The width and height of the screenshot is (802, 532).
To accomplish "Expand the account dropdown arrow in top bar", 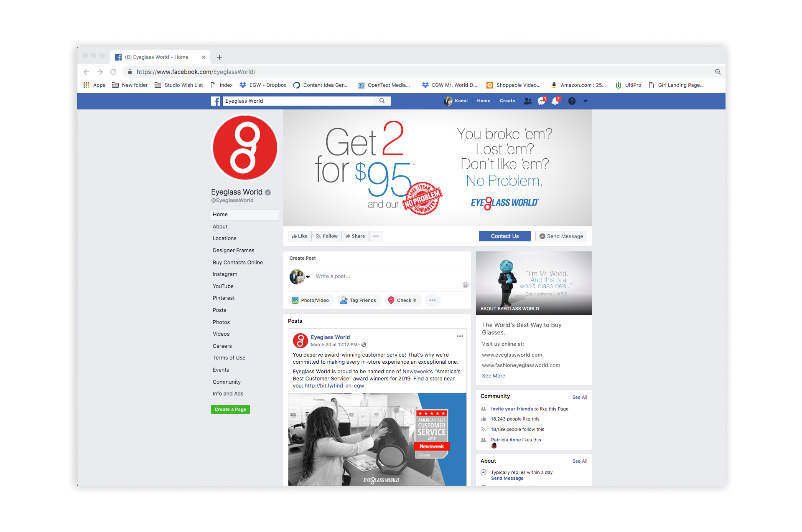I will [x=585, y=101].
